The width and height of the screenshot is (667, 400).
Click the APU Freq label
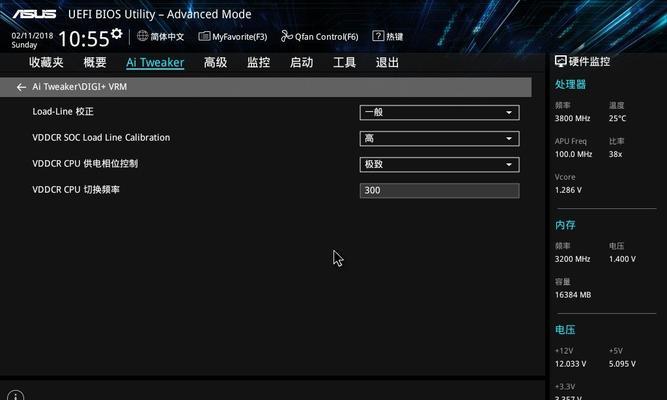[x=571, y=141]
